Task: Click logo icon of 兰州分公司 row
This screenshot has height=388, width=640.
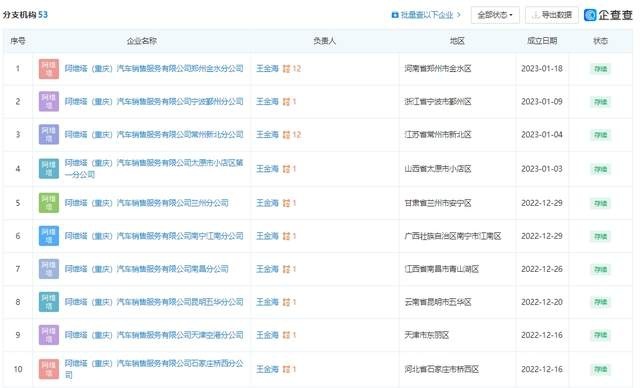Action: [49, 203]
